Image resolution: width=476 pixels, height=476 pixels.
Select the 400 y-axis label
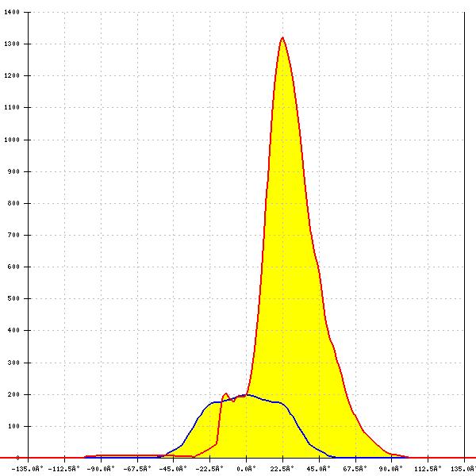click(13, 330)
